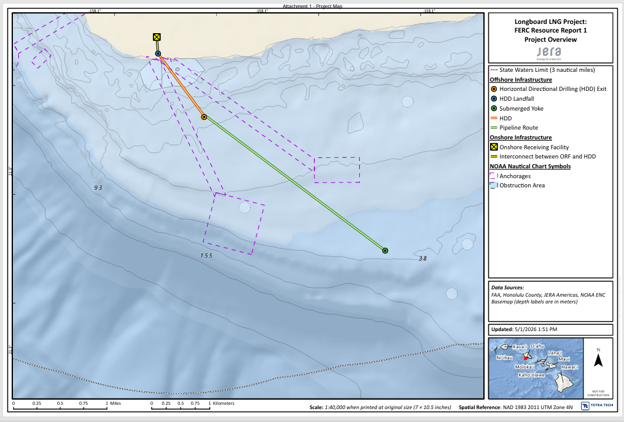Viewport: 624px width, 422px height.
Task: Click the 'Offshore Infrastructure' legend heading
Action: point(521,80)
